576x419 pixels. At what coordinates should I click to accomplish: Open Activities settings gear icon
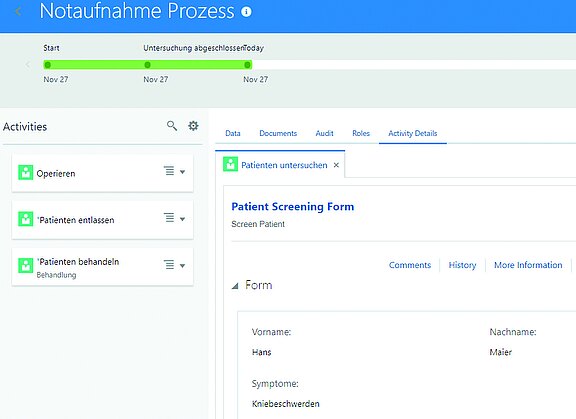193,126
